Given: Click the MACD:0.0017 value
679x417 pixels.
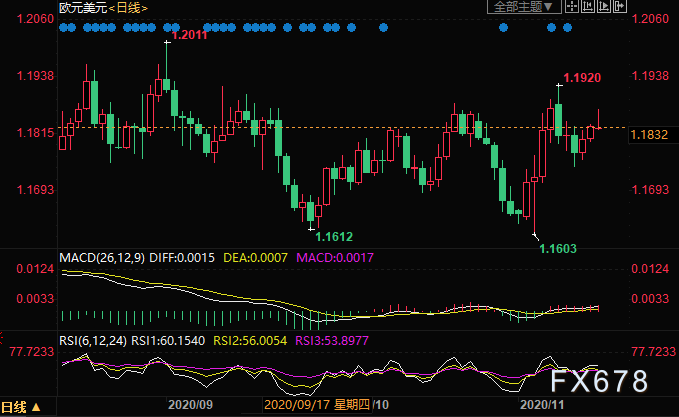Looking at the screenshot, I should point(335,258).
